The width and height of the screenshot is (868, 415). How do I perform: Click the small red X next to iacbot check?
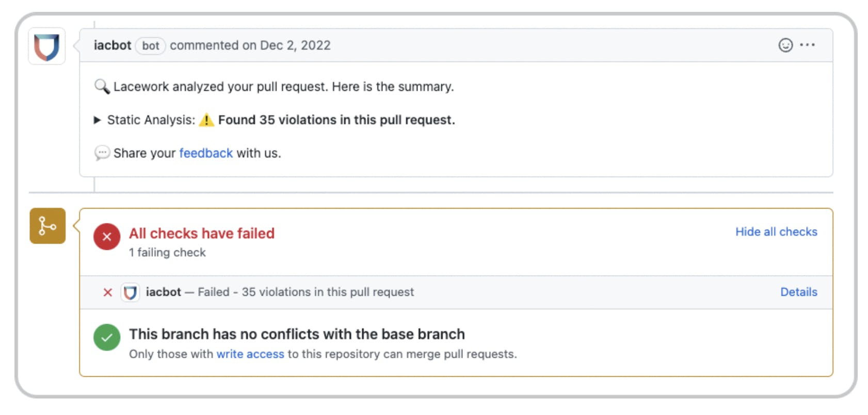pyautogui.click(x=108, y=293)
